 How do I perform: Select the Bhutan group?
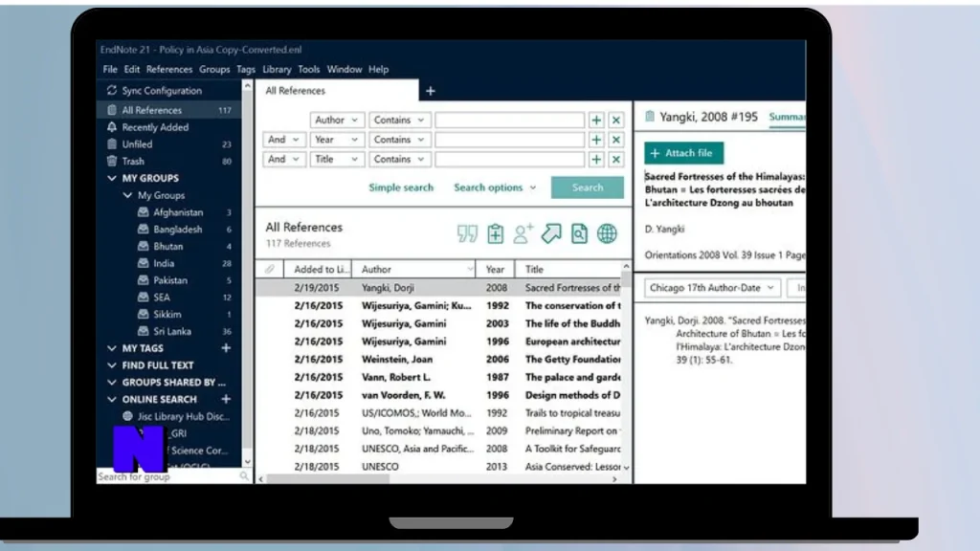tap(168, 246)
